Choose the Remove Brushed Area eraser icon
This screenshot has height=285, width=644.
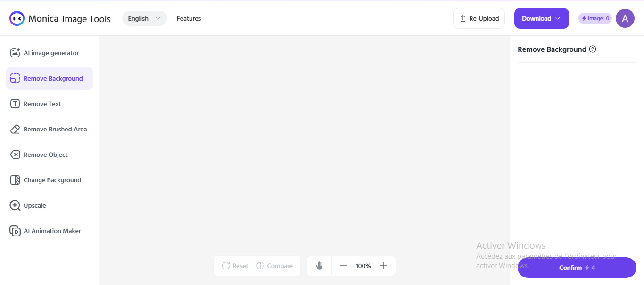click(x=15, y=129)
